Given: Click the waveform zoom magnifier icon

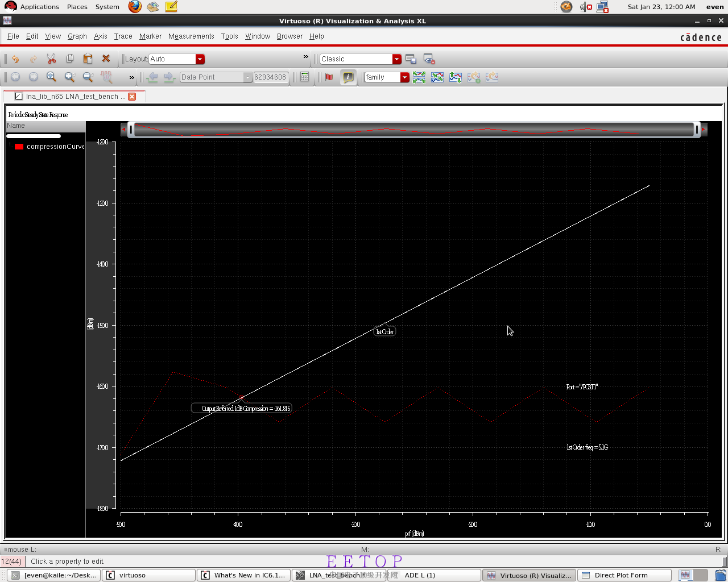Looking at the screenshot, I should [x=106, y=77].
